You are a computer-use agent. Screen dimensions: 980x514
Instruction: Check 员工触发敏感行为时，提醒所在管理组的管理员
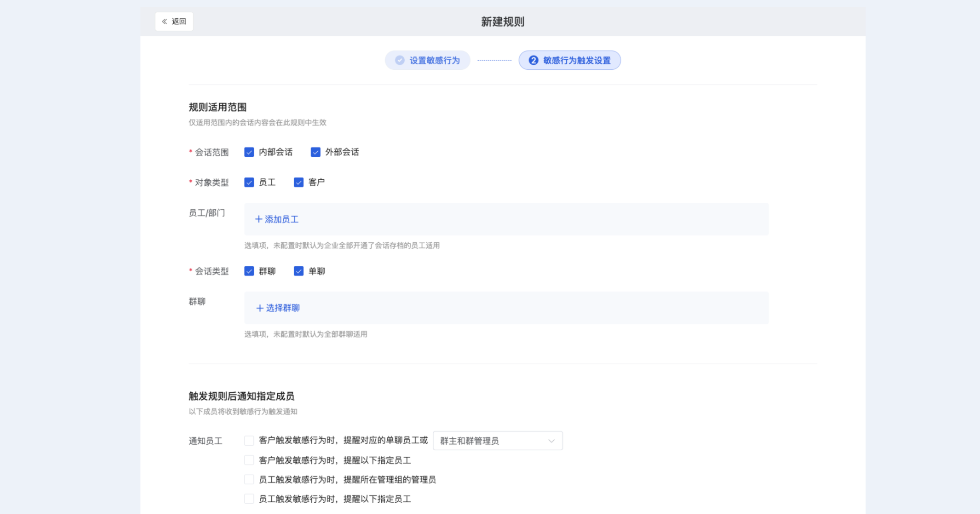(249, 479)
